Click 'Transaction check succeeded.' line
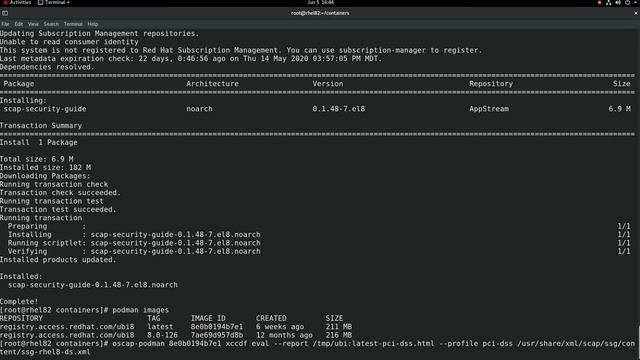This screenshot has width=640, height=360. (x=60, y=193)
